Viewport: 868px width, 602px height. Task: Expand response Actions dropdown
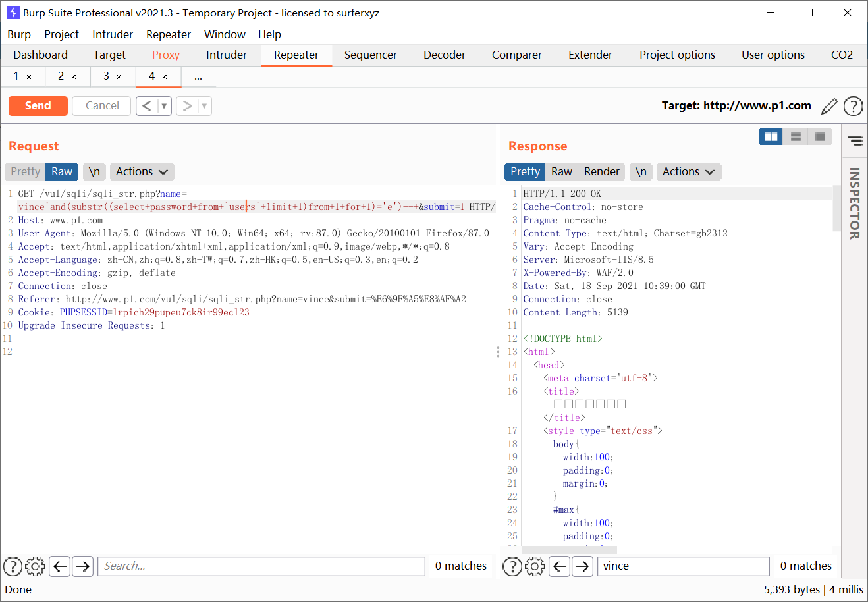click(x=688, y=172)
